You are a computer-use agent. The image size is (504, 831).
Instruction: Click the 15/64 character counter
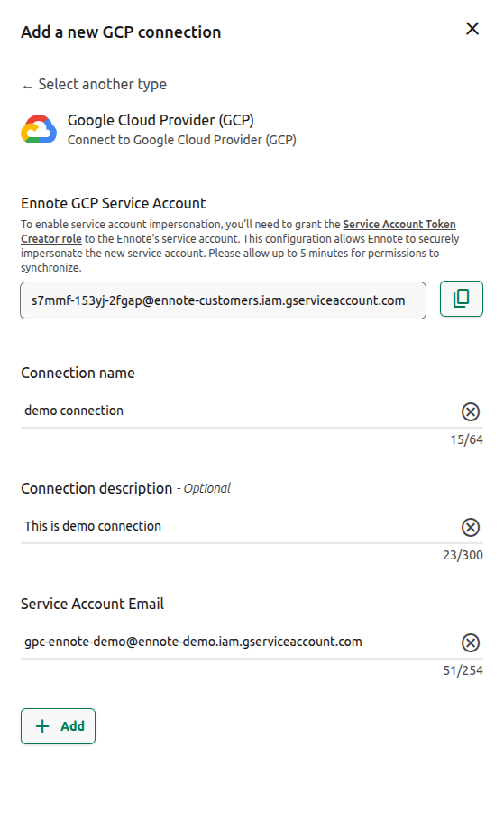click(466, 440)
